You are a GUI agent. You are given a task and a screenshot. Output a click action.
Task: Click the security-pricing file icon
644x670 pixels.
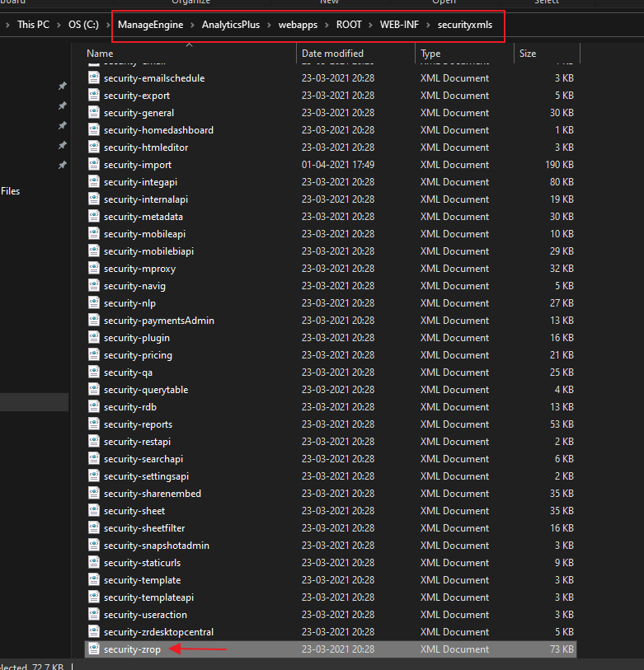pos(94,354)
